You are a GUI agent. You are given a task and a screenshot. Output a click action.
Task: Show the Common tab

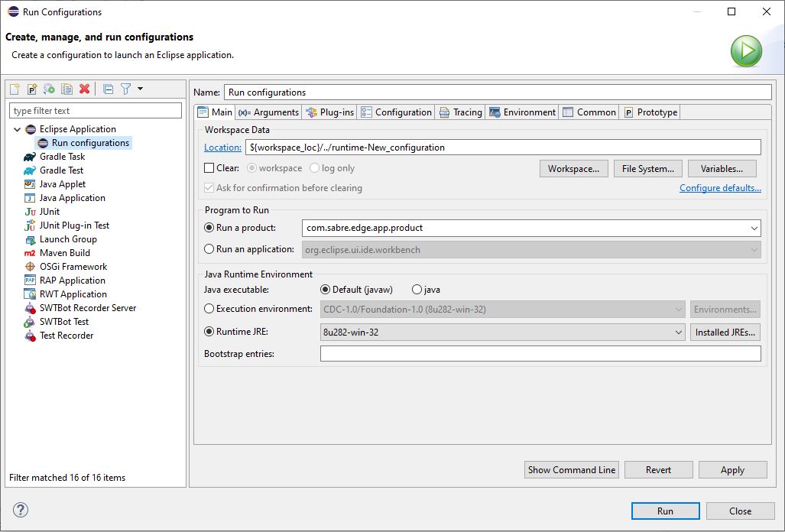pyautogui.click(x=589, y=112)
